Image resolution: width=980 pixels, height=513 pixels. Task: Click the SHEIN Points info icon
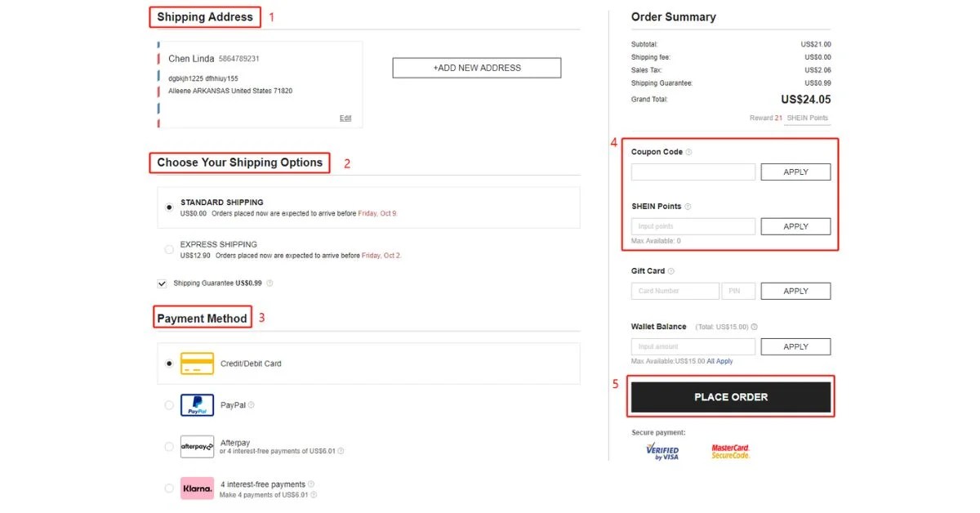[688, 206]
